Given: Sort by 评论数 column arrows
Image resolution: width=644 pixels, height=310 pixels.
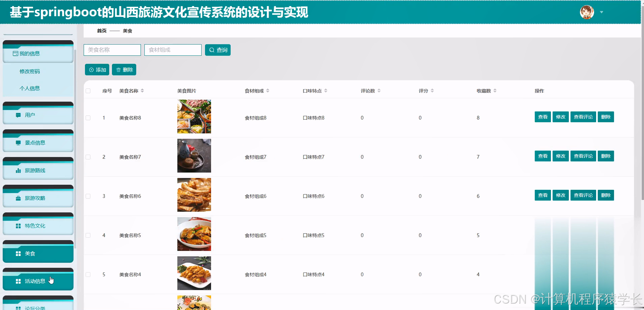Looking at the screenshot, I should click(x=379, y=91).
